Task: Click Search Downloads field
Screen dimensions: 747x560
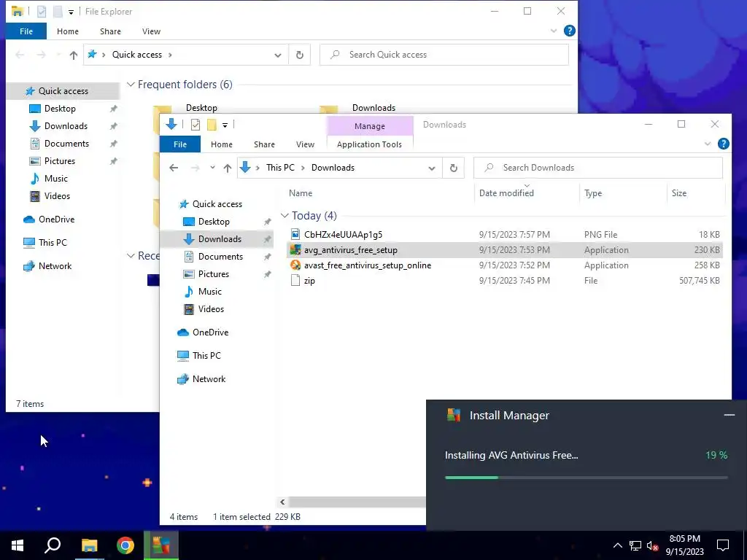Action: coord(598,168)
